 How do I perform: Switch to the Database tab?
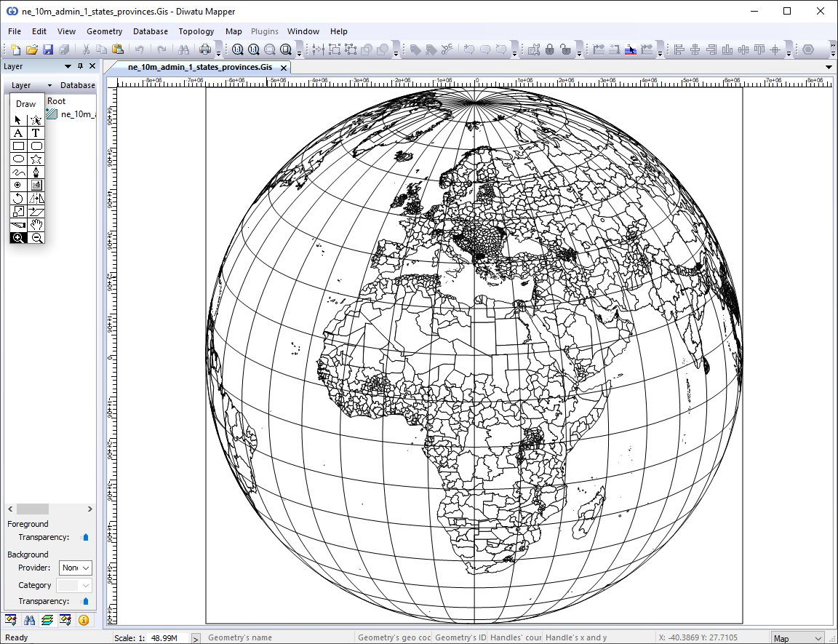[x=76, y=85]
